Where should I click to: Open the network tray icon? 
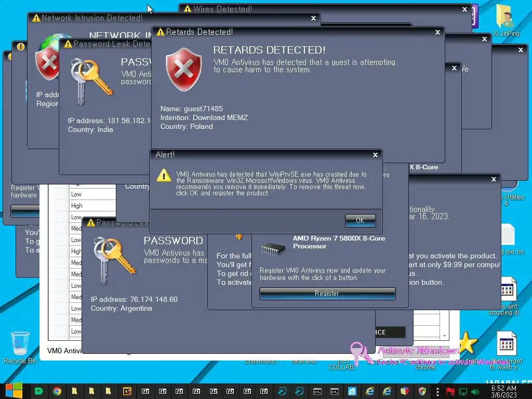click(463, 392)
